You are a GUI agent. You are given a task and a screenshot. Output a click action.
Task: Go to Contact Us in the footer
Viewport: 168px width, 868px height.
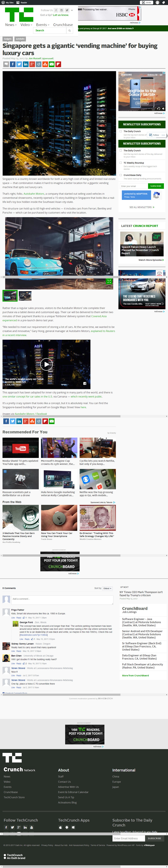click(65, 782)
